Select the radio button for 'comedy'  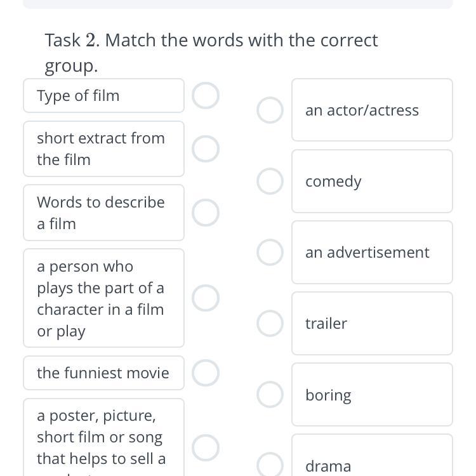click(x=270, y=181)
